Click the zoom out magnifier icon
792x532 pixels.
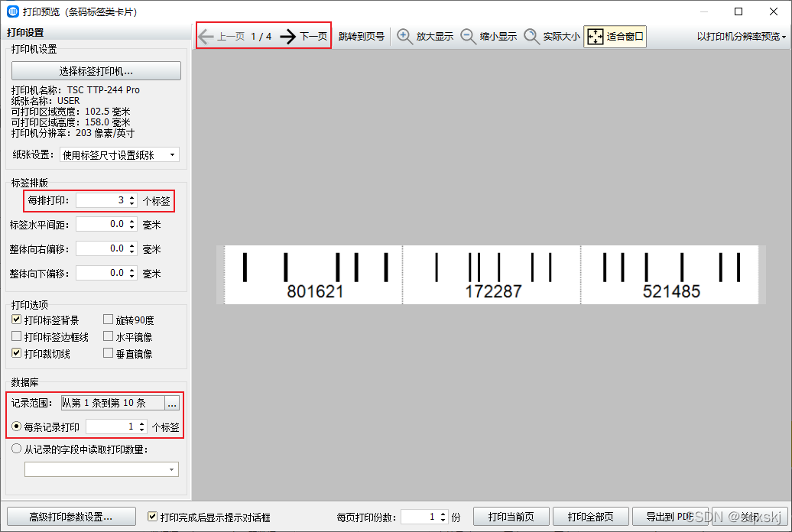coord(468,37)
